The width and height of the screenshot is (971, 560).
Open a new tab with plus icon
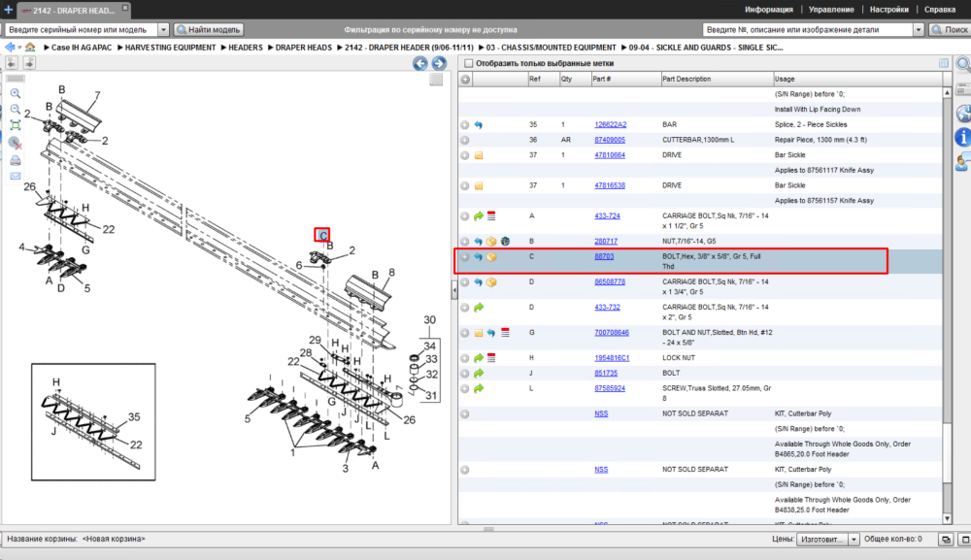tap(8, 10)
